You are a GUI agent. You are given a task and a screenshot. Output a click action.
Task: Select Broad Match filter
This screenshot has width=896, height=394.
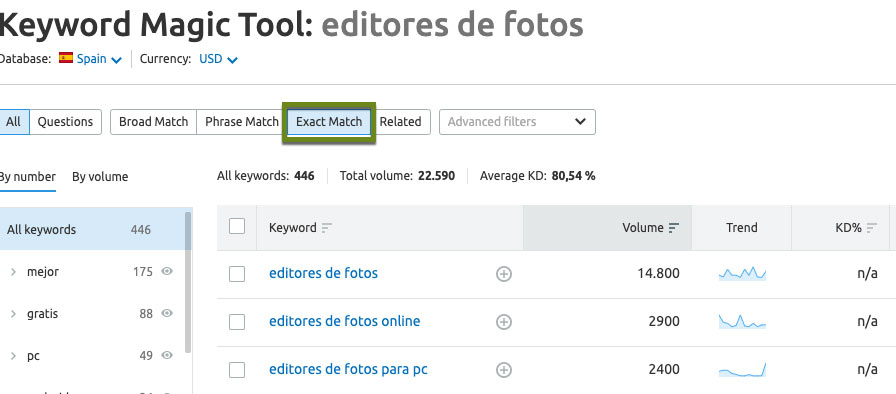[153, 122]
